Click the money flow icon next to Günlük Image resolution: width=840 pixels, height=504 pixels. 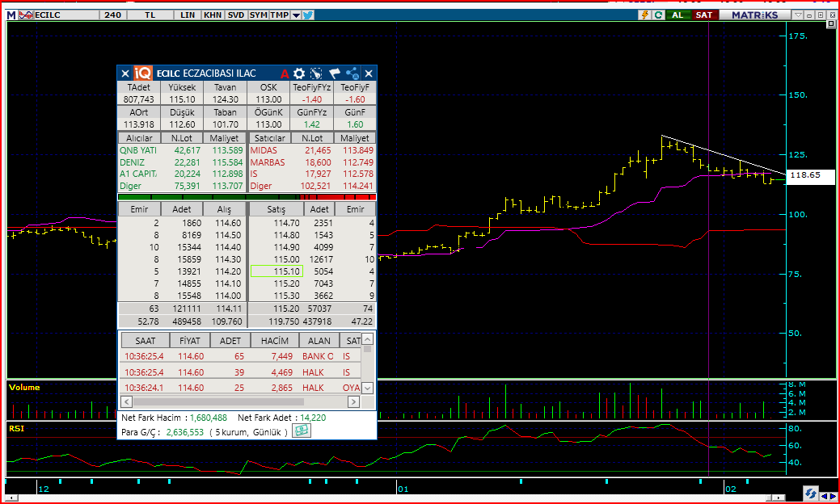(302, 430)
